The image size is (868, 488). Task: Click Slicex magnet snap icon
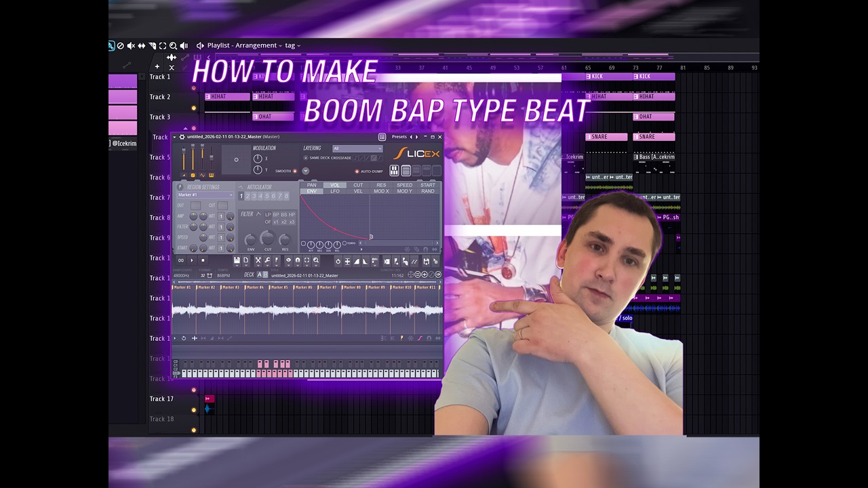coord(298,260)
